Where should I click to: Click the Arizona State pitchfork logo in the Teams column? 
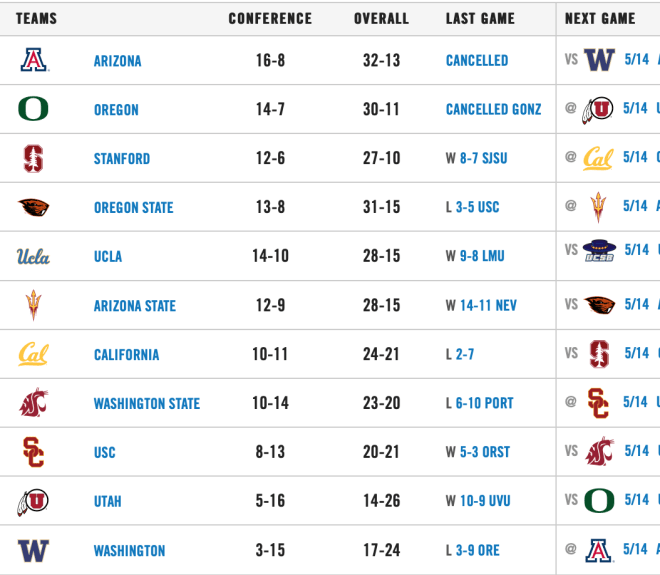click(x=33, y=305)
